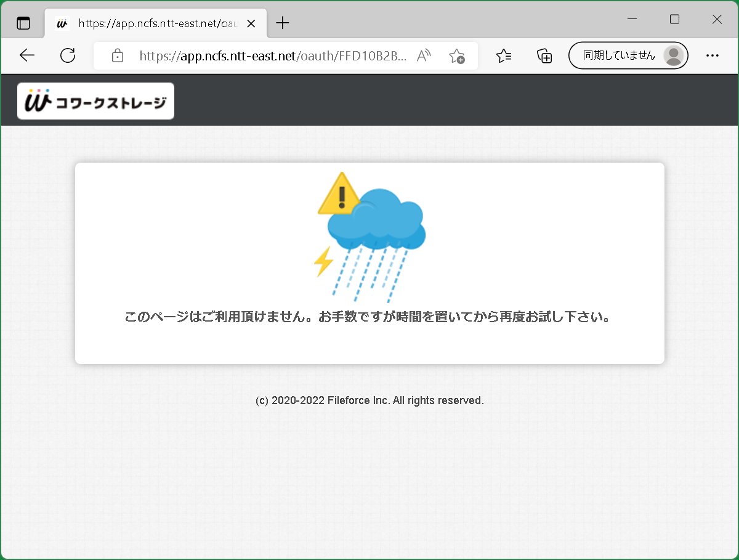Image resolution: width=739 pixels, height=560 pixels.
Task: Click the tab favicon on the active tab
Action: coord(60,23)
